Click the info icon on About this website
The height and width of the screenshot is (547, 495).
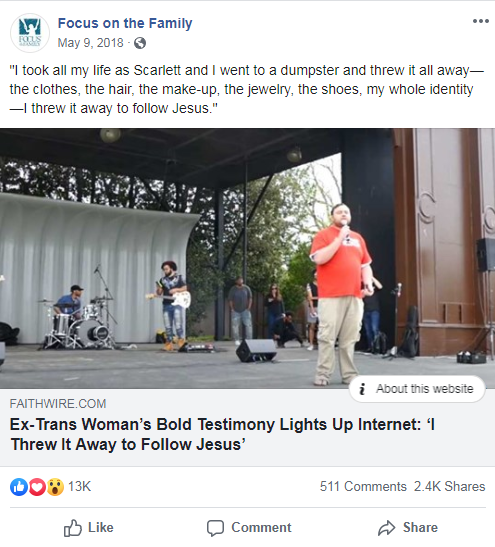[362, 389]
